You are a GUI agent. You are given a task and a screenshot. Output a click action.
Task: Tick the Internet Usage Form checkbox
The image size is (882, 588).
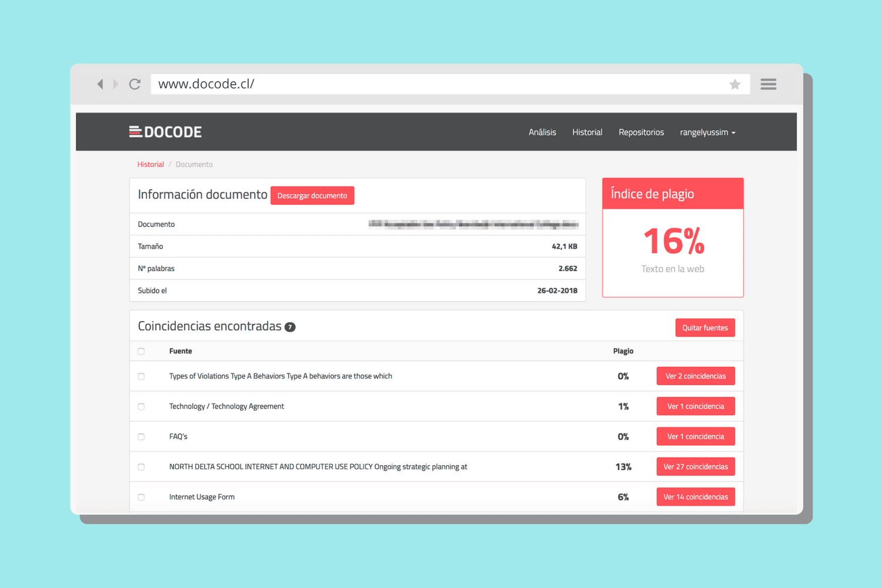point(141,497)
